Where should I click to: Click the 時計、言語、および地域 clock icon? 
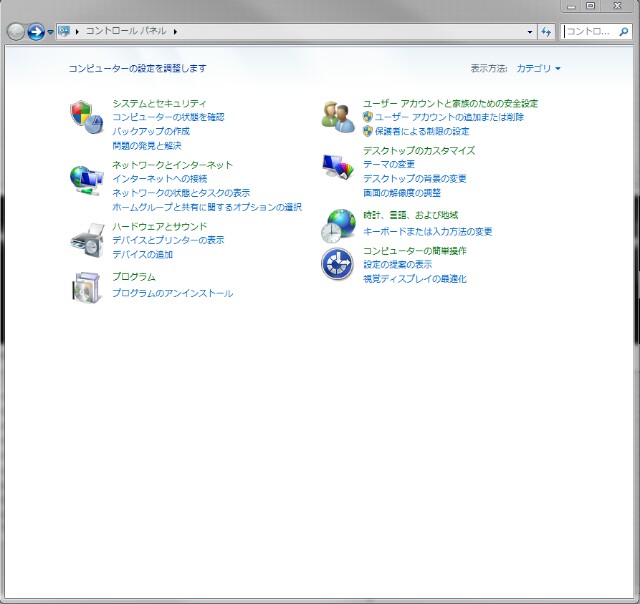pos(337,225)
